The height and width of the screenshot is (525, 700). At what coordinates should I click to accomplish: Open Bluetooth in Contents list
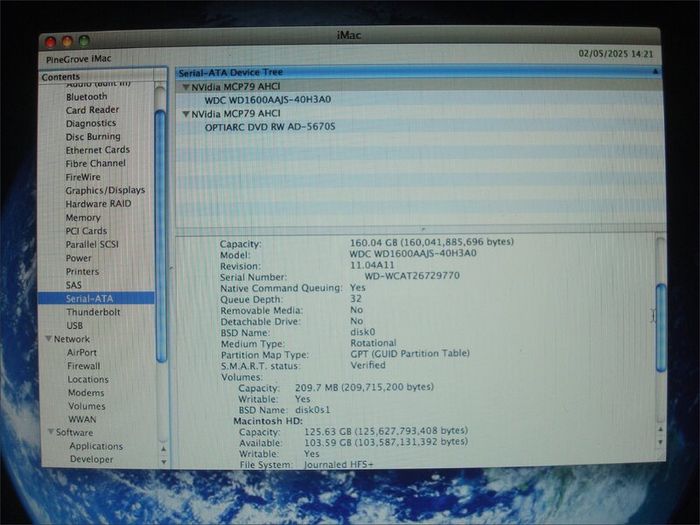86,96
